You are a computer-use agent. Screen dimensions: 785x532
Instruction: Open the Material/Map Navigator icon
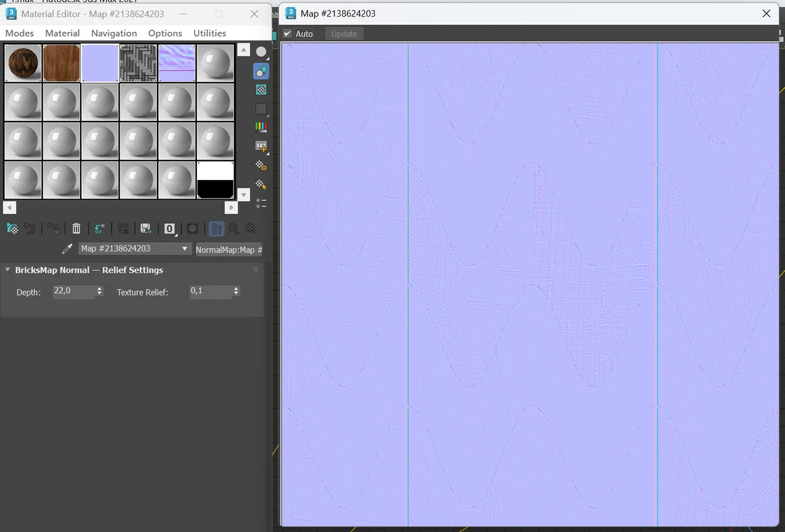[x=261, y=202]
